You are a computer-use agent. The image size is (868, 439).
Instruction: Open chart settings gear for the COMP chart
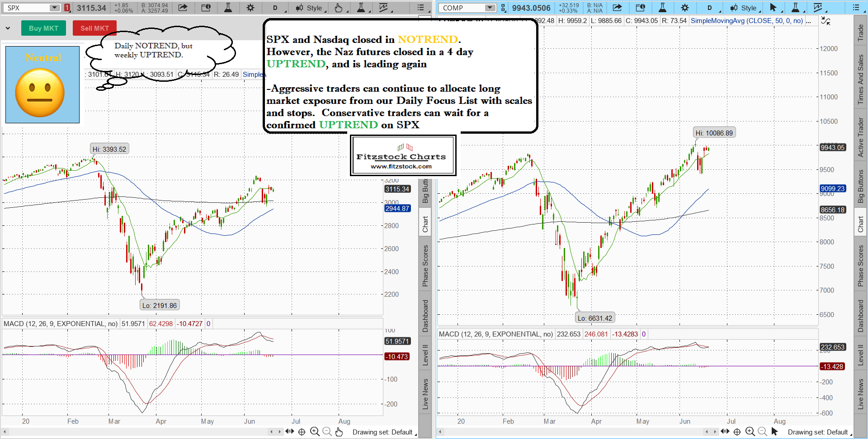685,8
